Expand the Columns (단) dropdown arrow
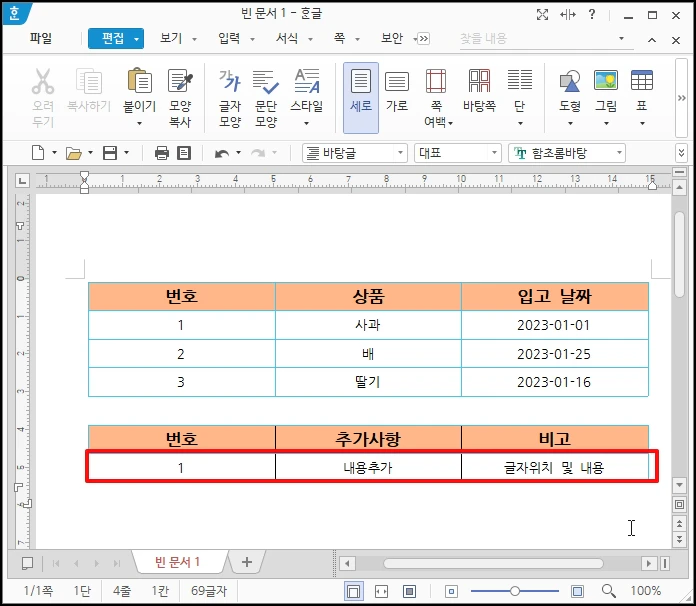696x606 pixels. coord(520,123)
